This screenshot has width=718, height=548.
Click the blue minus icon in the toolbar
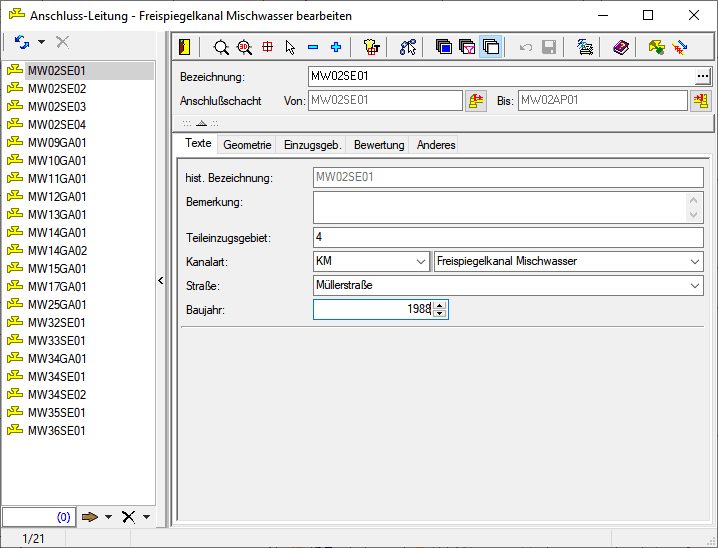[313, 47]
